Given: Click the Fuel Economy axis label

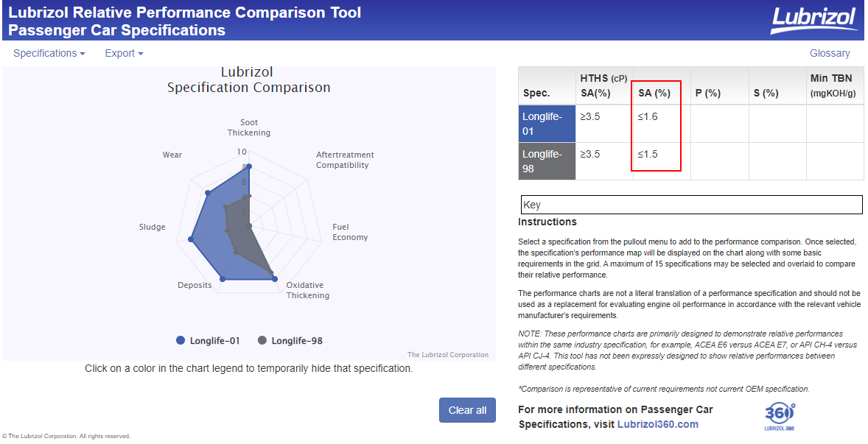Looking at the screenshot, I should click(x=350, y=232).
